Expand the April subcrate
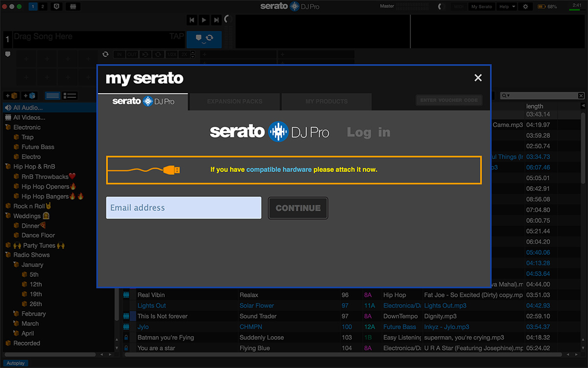This screenshot has height=368, width=588. pos(16,333)
